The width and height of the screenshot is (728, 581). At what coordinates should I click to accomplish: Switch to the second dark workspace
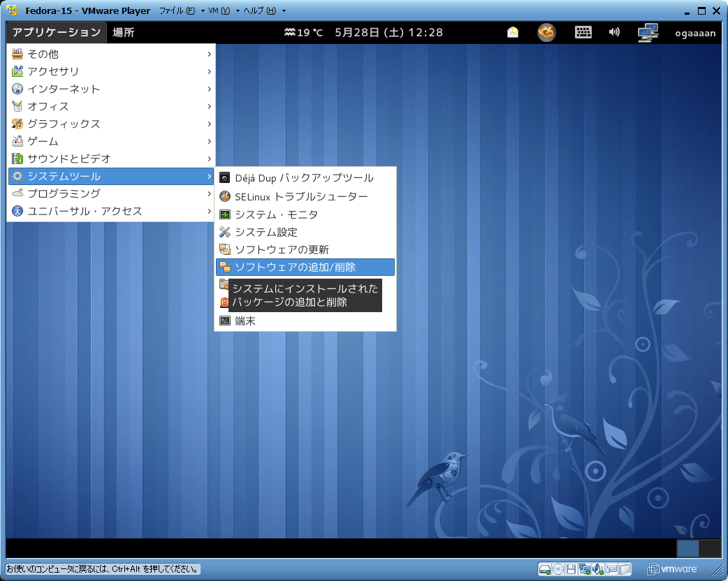click(710, 548)
